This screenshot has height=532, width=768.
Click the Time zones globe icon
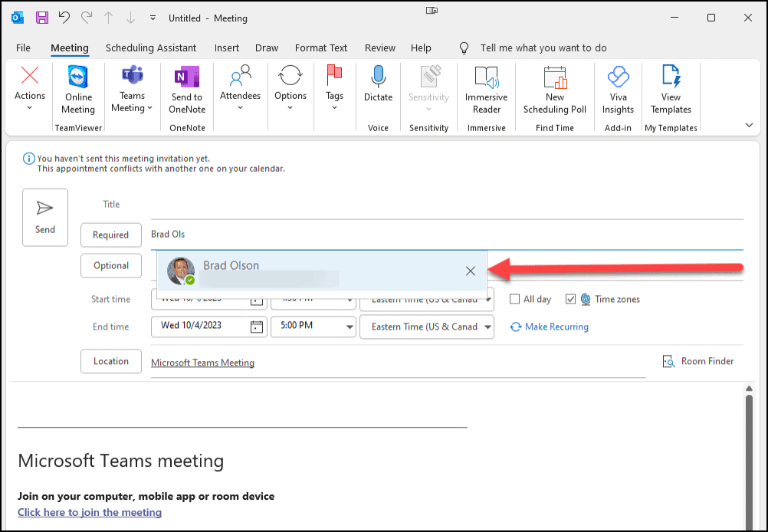pyautogui.click(x=586, y=299)
